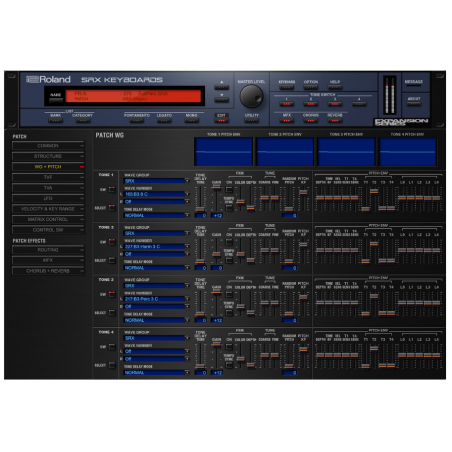The width and height of the screenshot is (452, 452).
Task: Open the ROUTING effects page
Action: click(48, 250)
